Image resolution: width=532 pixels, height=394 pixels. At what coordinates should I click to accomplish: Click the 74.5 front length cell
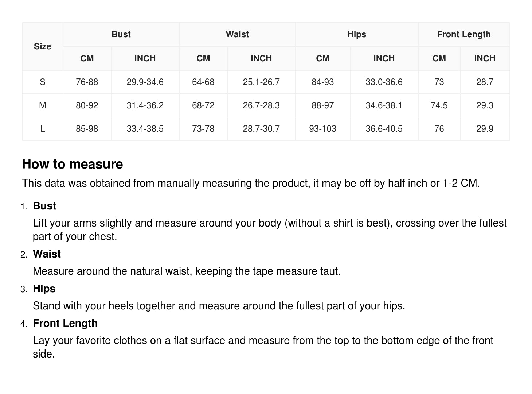439,105
